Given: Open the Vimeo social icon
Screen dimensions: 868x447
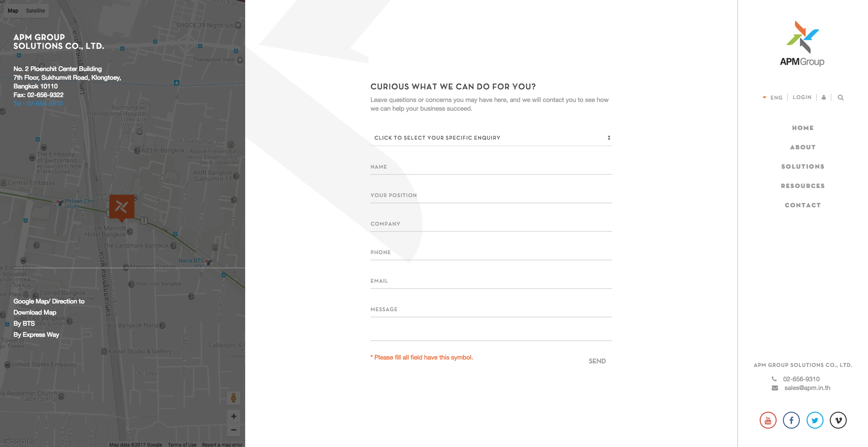Looking at the screenshot, I should pyautogui.click(x=838, y=420).
